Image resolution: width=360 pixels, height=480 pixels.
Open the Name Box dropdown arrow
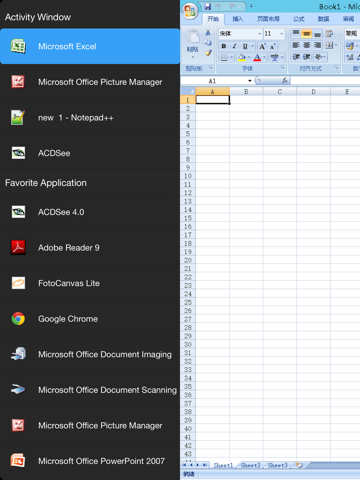pos(250,81)
